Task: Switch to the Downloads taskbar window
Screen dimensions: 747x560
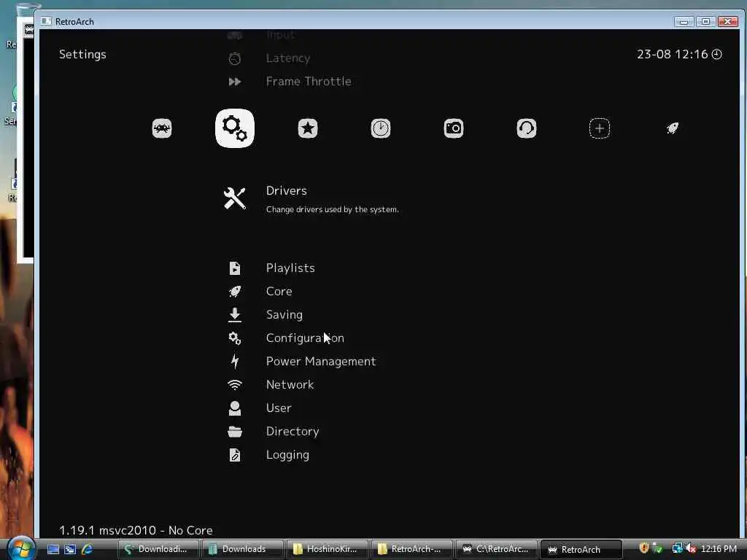Action: coord(243,549)
